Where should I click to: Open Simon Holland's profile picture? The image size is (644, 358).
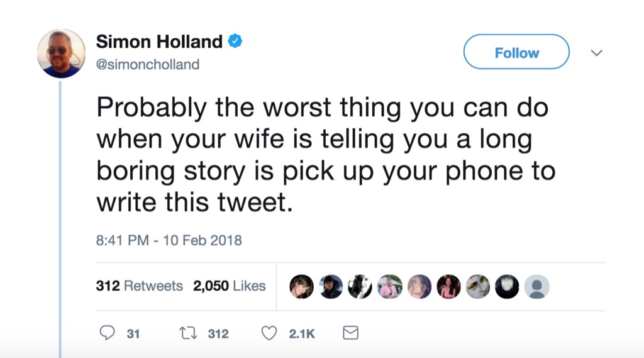click(61, 53)
